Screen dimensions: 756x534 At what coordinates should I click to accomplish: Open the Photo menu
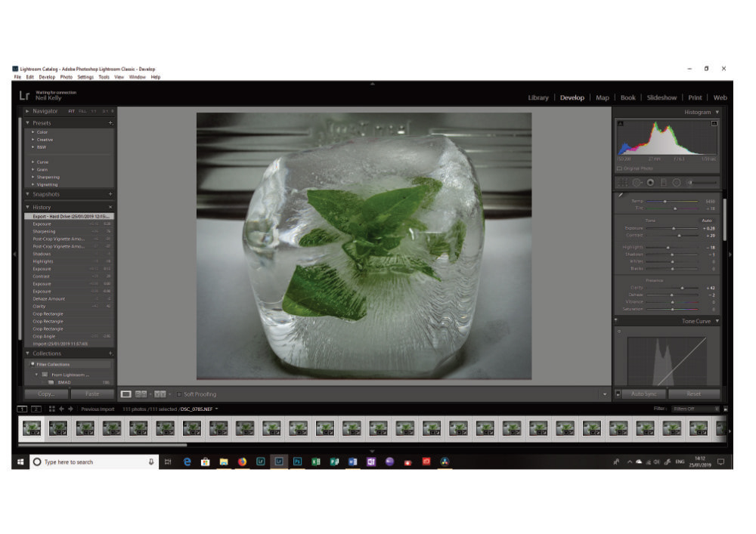[66, 77]
